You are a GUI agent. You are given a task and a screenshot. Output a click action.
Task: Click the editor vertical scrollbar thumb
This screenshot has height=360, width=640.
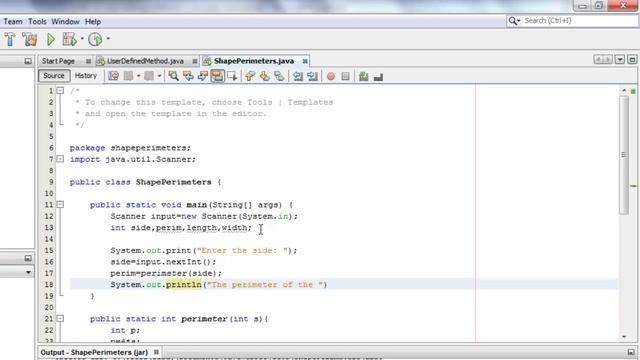tap(624, 155)
